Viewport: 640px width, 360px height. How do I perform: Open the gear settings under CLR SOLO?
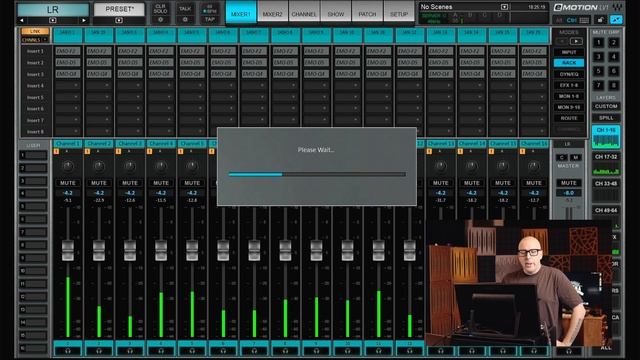[x=160, y=19]
